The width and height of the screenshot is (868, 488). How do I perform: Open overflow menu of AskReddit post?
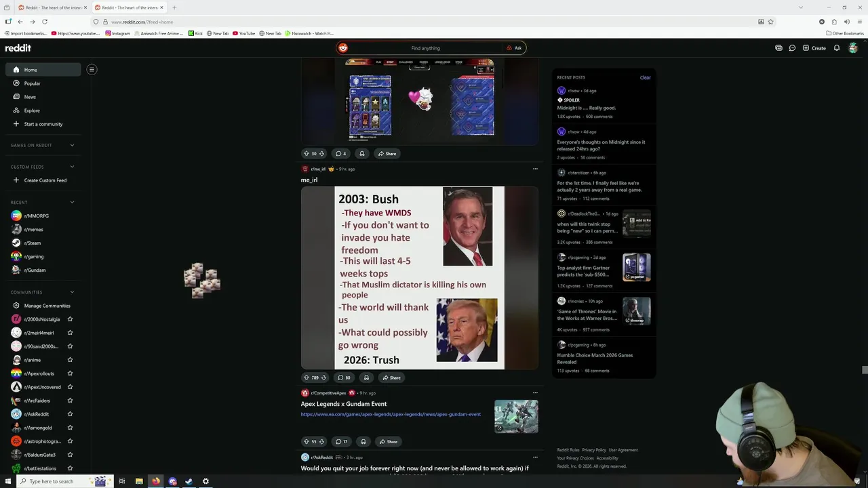click(535, 457)
